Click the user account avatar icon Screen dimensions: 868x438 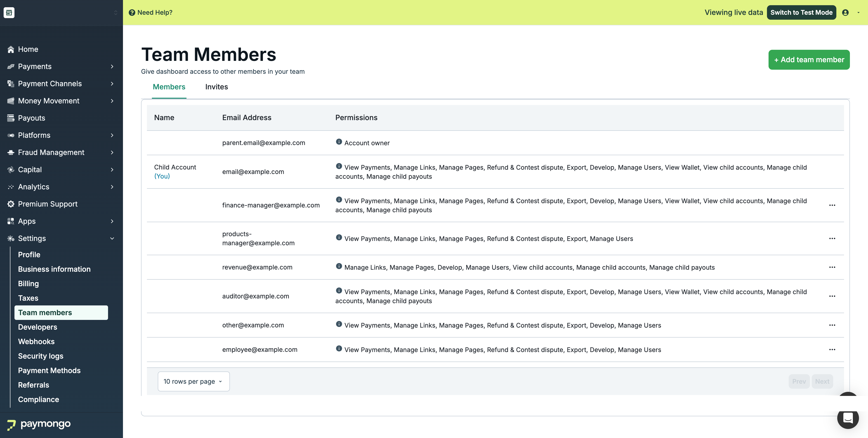(845, 12)
